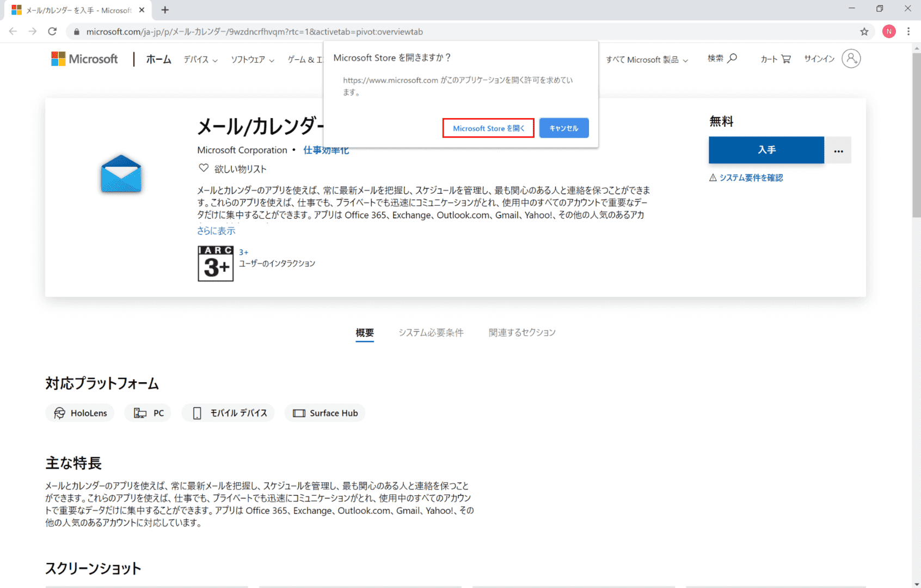The height and width of the screenshot is (588, 921).
Task: Add to 欲しい物リスト with heart icon
Action: tap(232, 169)
